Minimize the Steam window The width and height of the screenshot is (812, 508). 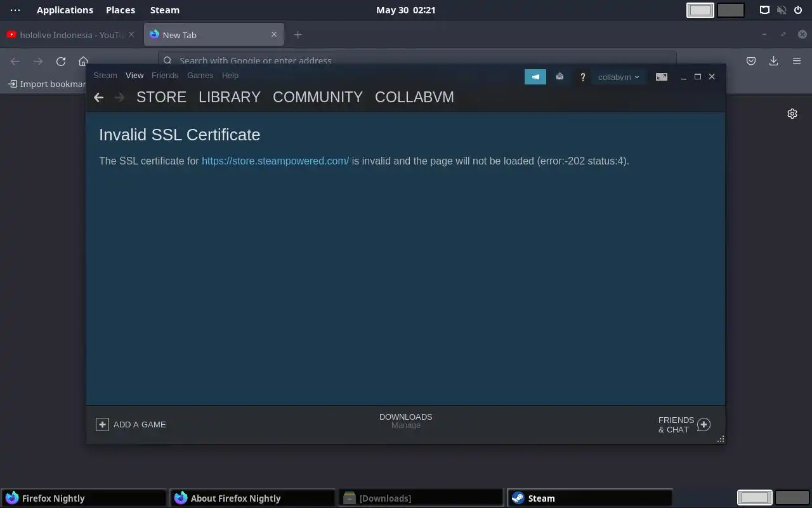683,77
